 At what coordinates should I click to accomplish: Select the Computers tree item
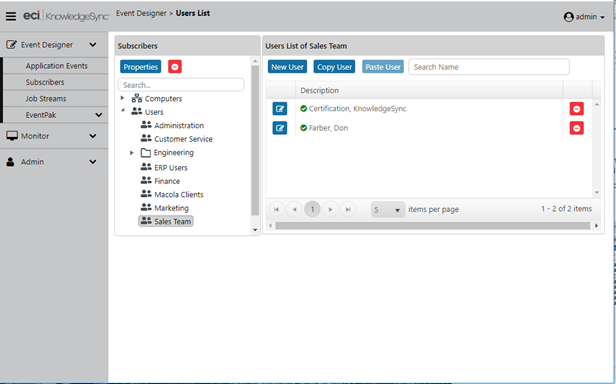click(163, 99)
